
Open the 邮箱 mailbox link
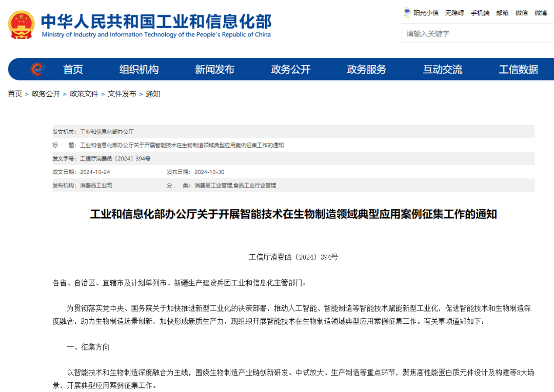pyautogui.click(x=502, y=13)
